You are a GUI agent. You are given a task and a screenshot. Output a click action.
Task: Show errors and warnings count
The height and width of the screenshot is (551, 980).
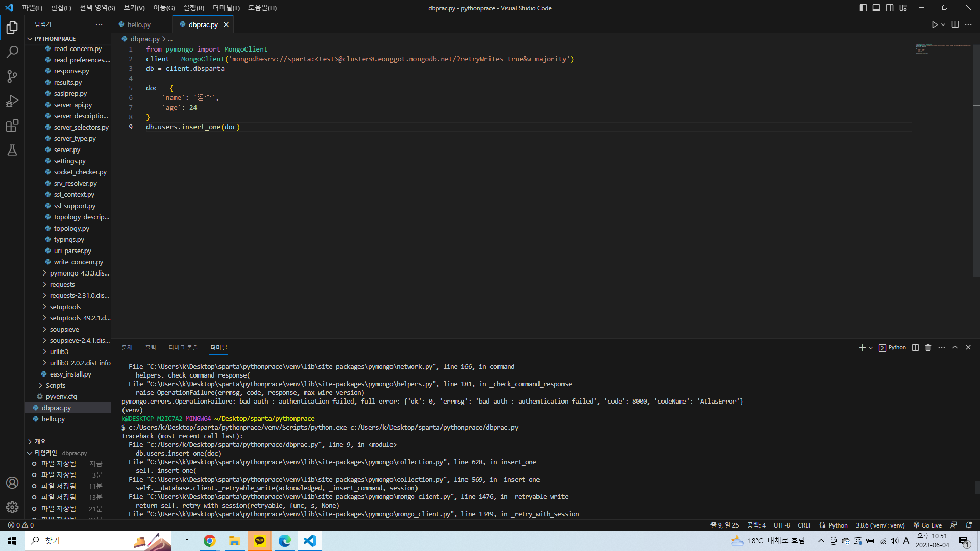(21, 525)
